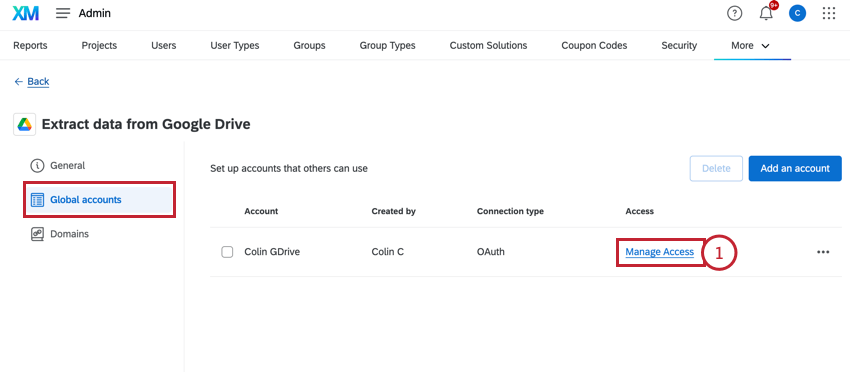Open the app switcher grid icon

829,14
